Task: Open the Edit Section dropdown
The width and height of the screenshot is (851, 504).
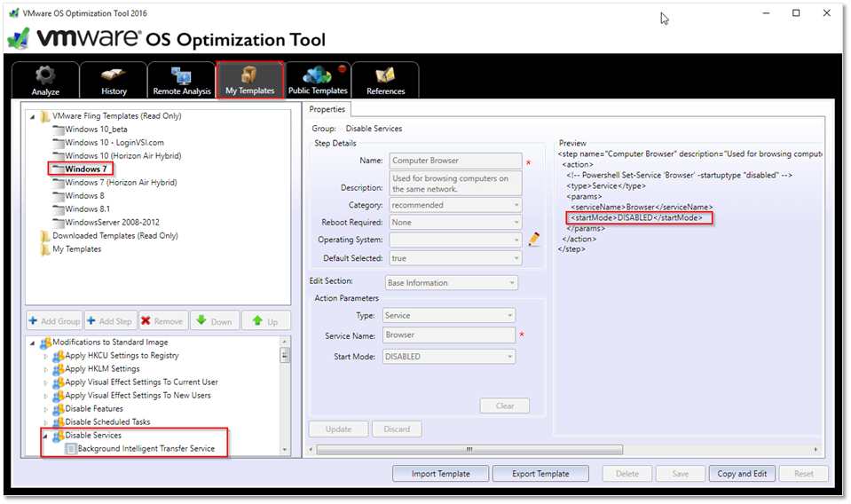Action: [x=452, y=283]
